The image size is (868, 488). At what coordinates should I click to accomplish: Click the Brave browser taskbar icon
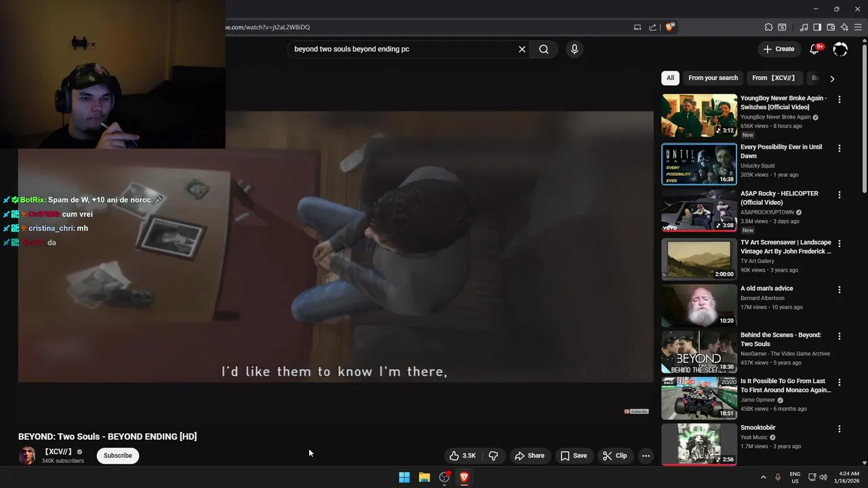tap(464, 477)
